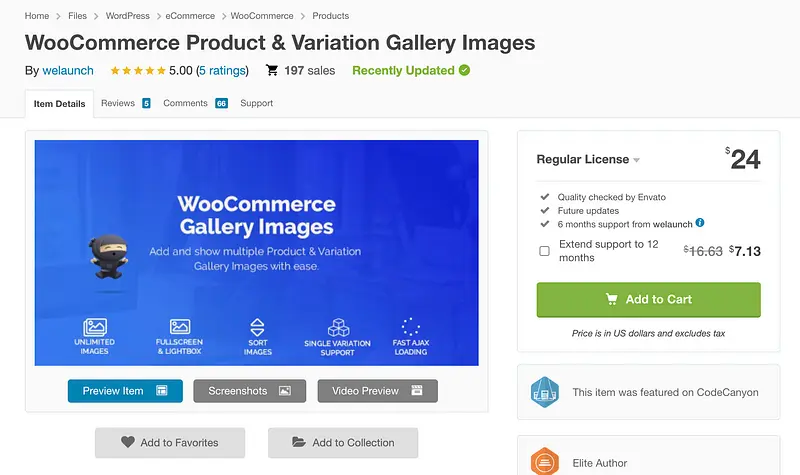Click the struck-through $16.63 price

pos(703,251)
